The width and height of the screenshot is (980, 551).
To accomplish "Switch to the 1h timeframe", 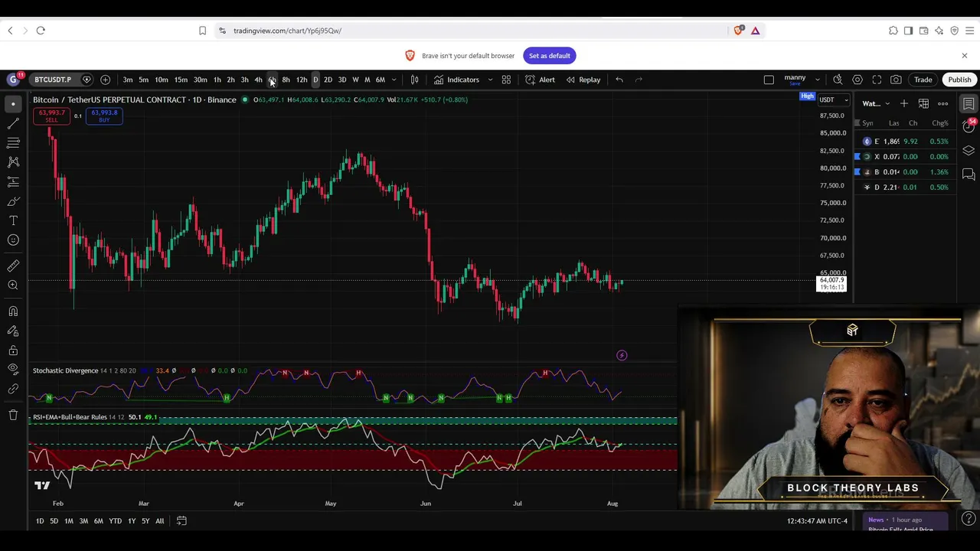I will point(217,80).
